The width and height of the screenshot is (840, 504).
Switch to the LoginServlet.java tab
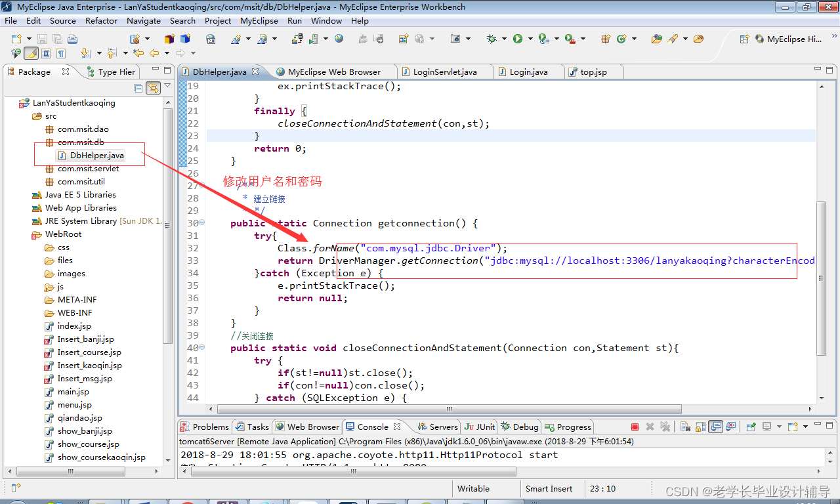coord(446,72)
